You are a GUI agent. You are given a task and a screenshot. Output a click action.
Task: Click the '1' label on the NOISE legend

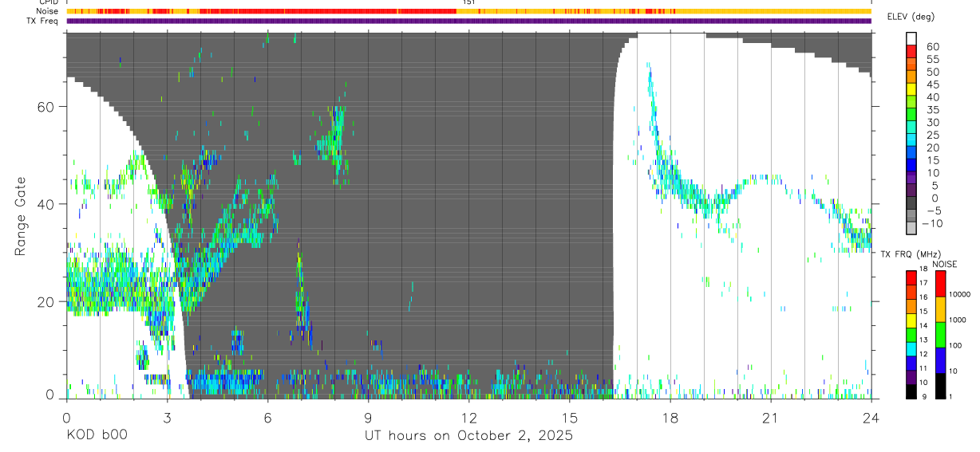[950, 396]
